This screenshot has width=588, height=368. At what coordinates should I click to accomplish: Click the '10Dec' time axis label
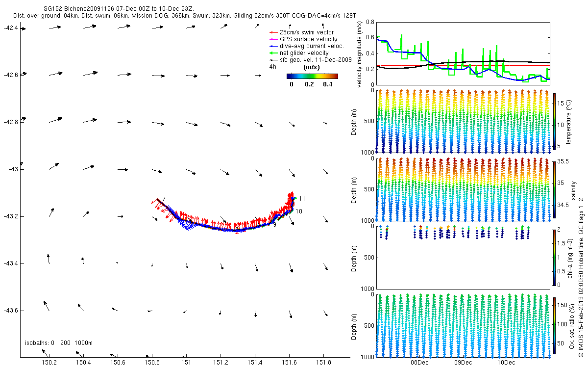pyautogui.click(x=506, y=363)
